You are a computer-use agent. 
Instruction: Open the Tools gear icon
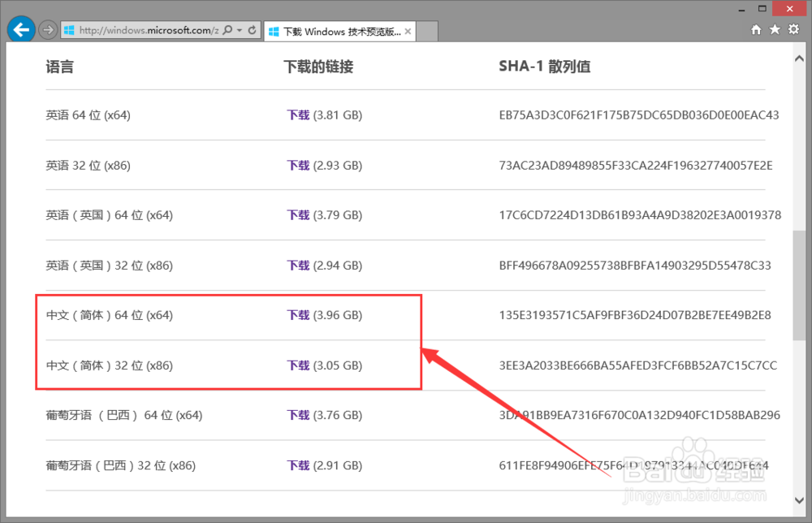click(x=793, y=29)
